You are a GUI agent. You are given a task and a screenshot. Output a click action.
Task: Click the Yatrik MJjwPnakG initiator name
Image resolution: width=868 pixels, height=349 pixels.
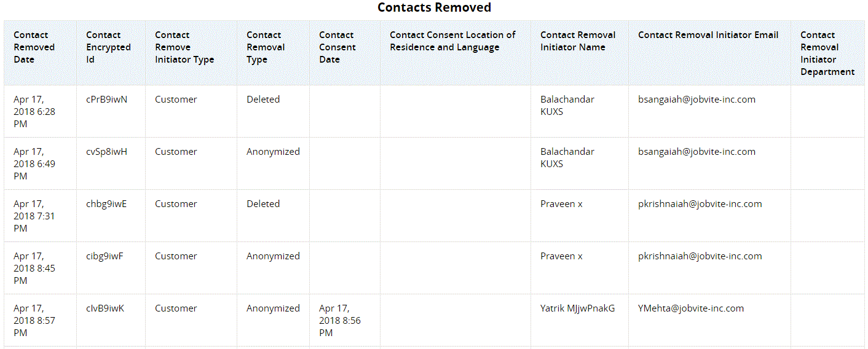577,308
